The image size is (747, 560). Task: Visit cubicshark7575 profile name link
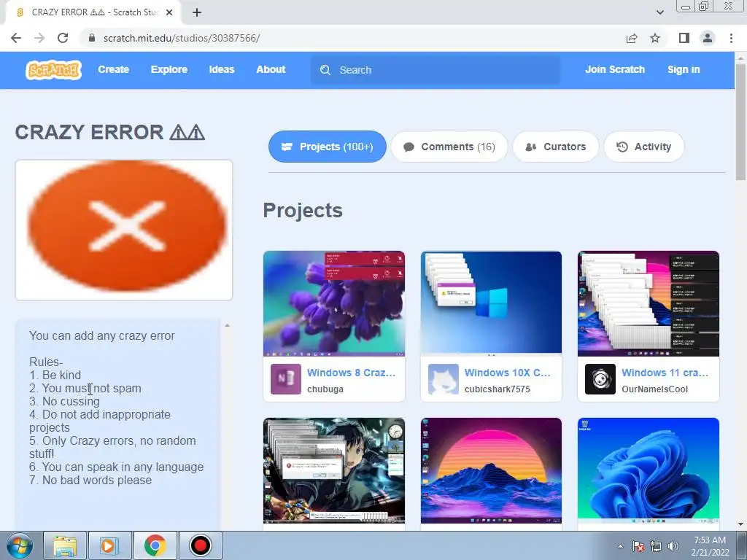pos(497,389)
